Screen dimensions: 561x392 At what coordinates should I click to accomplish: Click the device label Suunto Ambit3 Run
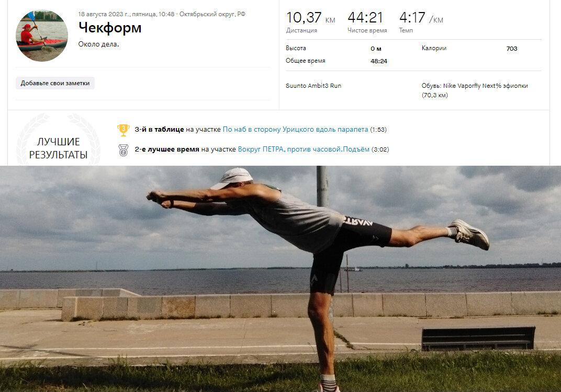coord(313,86)
